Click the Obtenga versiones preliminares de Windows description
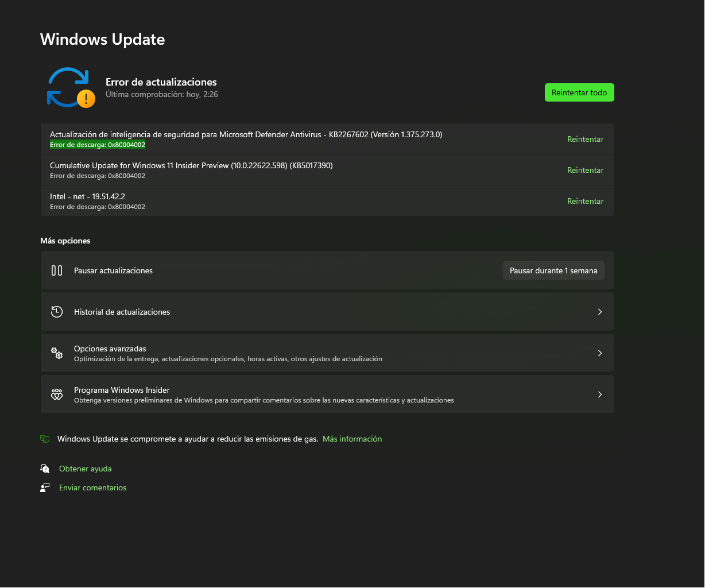The width and height of the screenshot is (705, 588). coord(264,400)
